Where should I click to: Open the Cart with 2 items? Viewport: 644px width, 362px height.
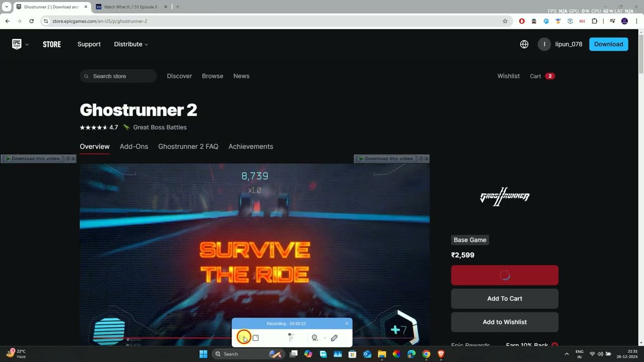click(x=542, y=76)
